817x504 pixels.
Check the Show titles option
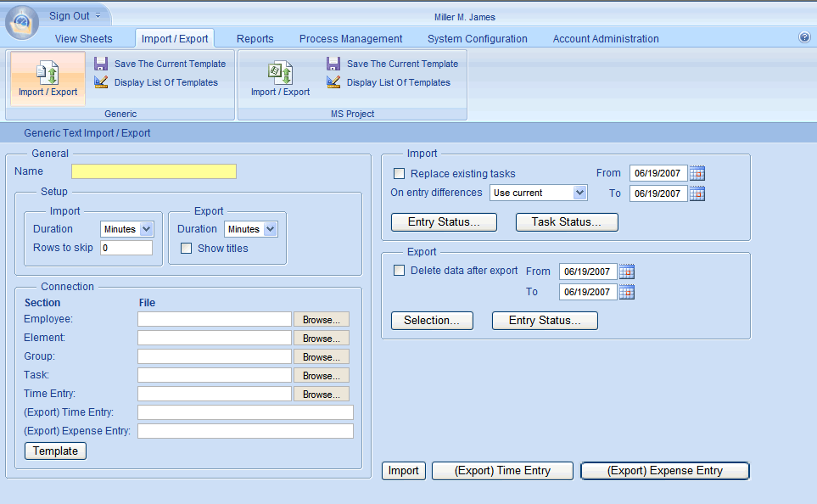186,249
